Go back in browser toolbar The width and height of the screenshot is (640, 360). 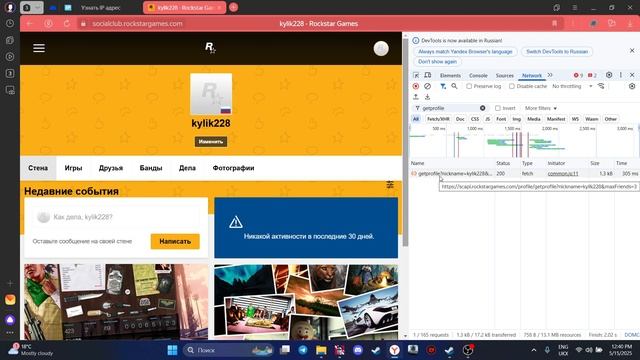[30, 24]
